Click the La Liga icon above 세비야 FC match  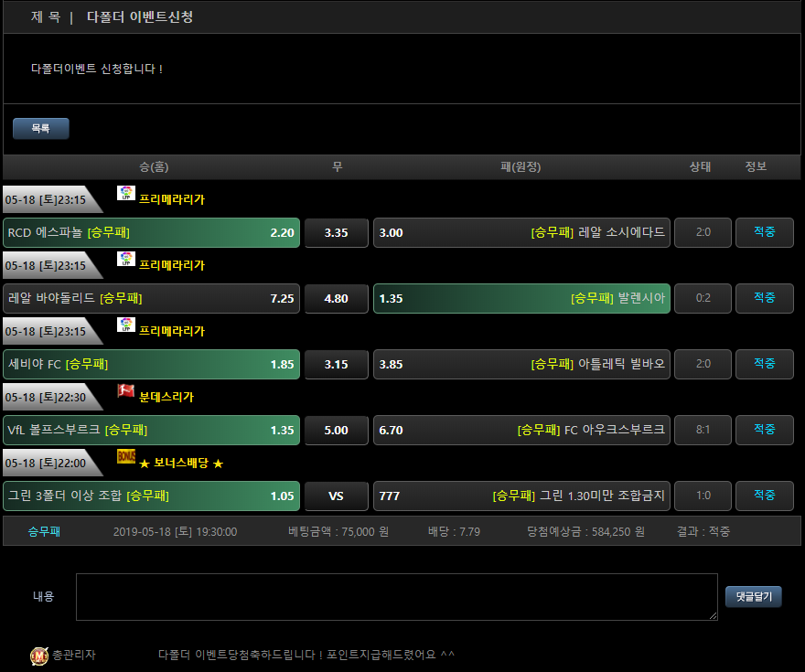pyautogui.click(x=126, y=325)
